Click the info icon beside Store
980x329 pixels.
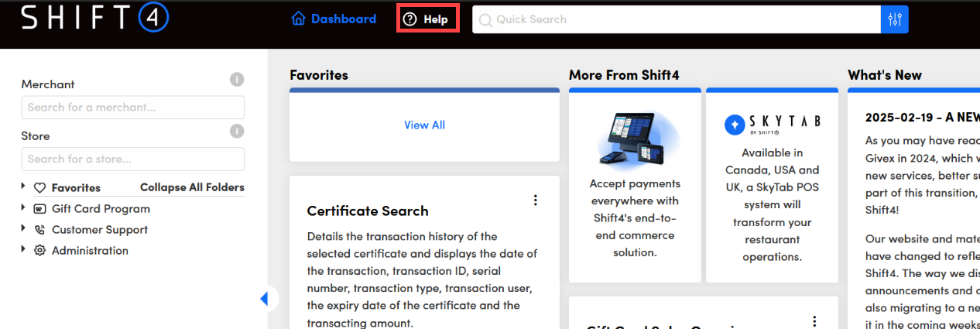point(237,132)
